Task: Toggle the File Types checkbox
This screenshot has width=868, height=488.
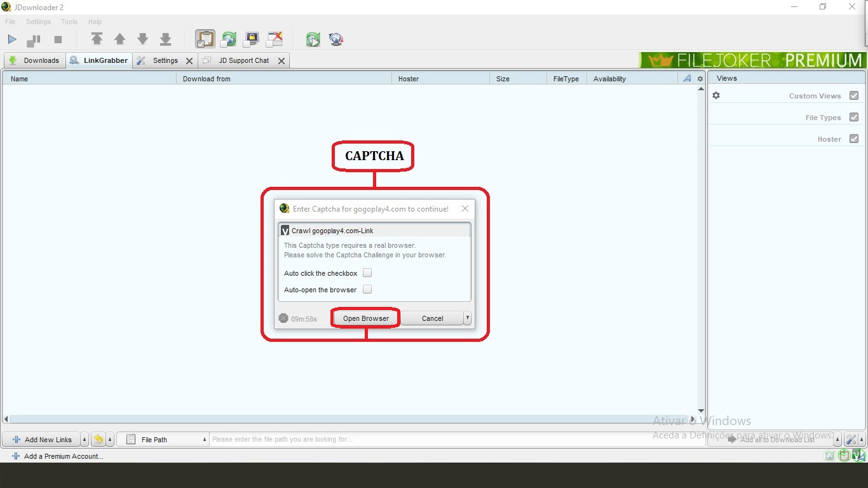Action: (854, 117)
